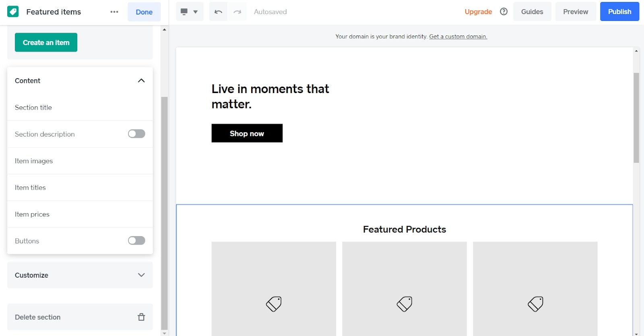This screenshot has height=336, width=644.
Task: Click the Upgrade link
Action: tap(478, 12)
